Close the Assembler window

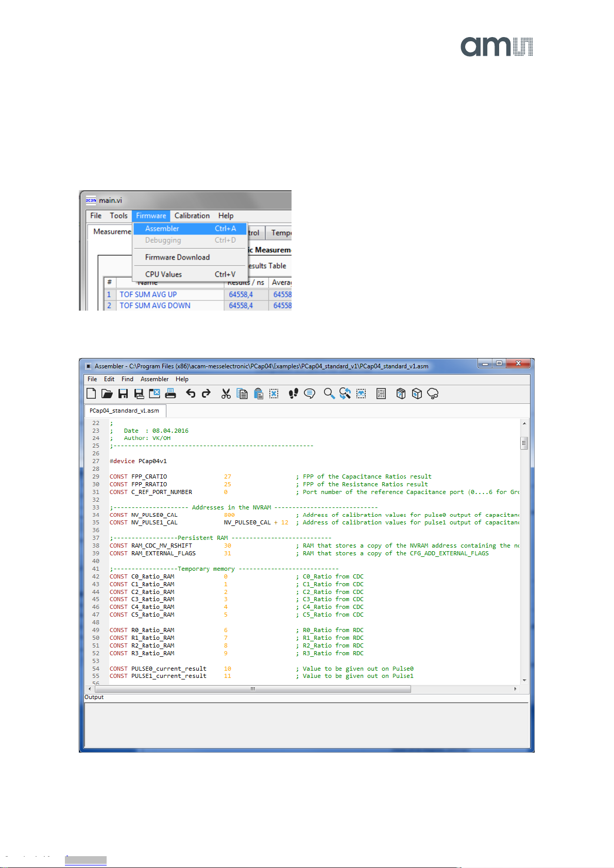pos(518,364)
